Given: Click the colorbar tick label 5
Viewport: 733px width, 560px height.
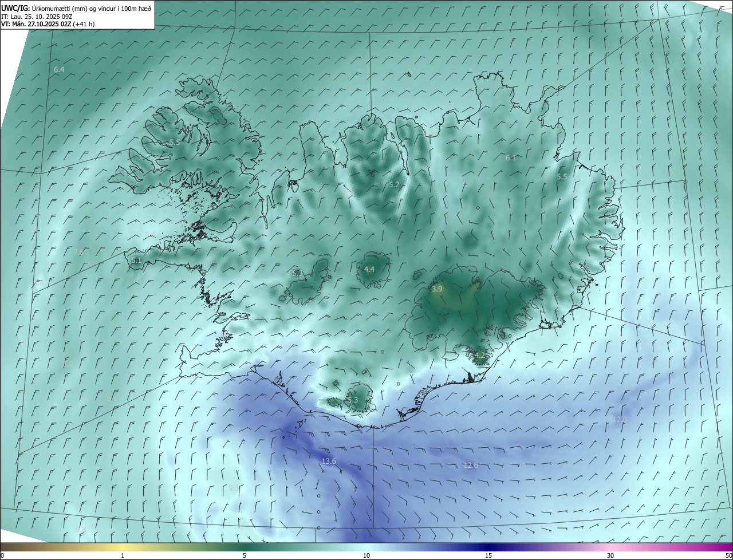Looking at the screenshot, I should pyautogui.click(x=245, y=555).
